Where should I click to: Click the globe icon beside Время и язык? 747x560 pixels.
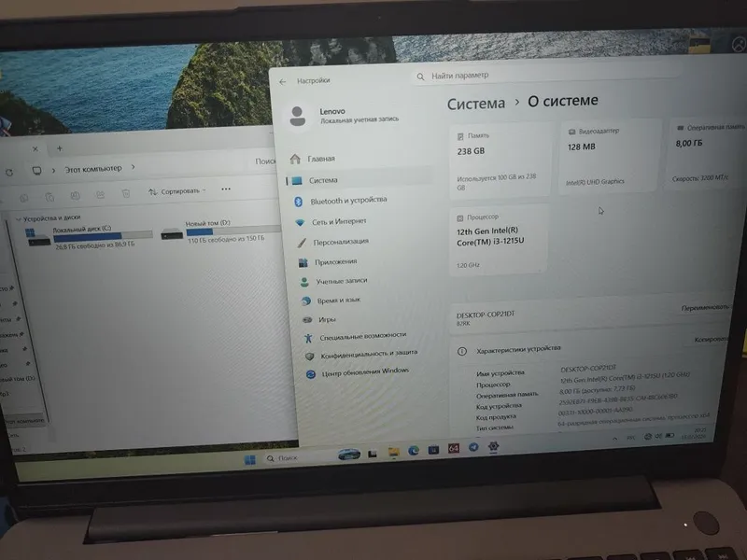[306, 301]
